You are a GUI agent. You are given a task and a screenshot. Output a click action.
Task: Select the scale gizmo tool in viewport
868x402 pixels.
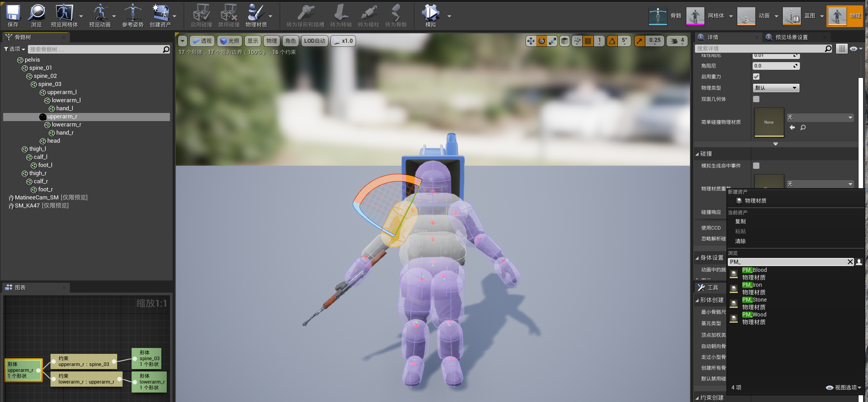click(x=553, y=41)
